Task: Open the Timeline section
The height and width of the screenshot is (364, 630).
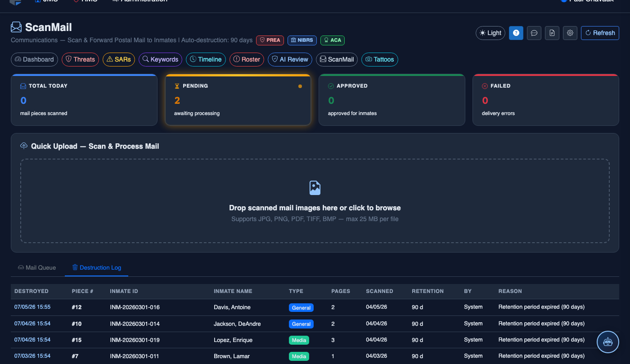Action: 206,59
